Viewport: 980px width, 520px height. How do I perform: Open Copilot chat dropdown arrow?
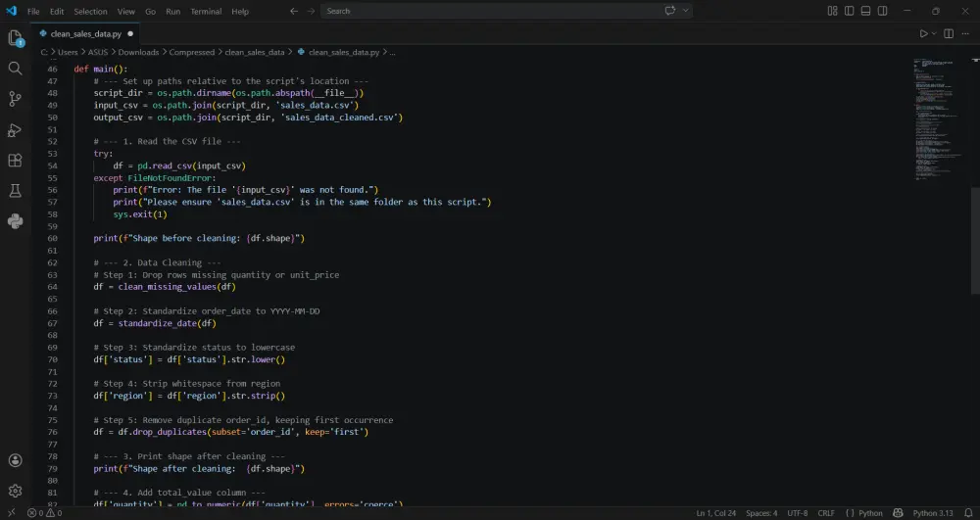[686, 11]
